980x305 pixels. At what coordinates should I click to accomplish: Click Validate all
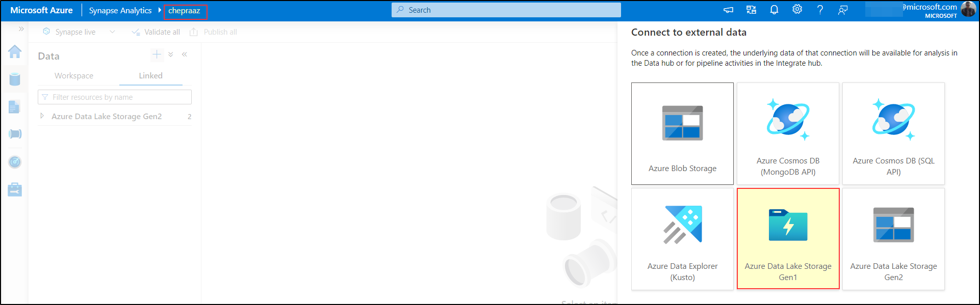coord(156,32)
